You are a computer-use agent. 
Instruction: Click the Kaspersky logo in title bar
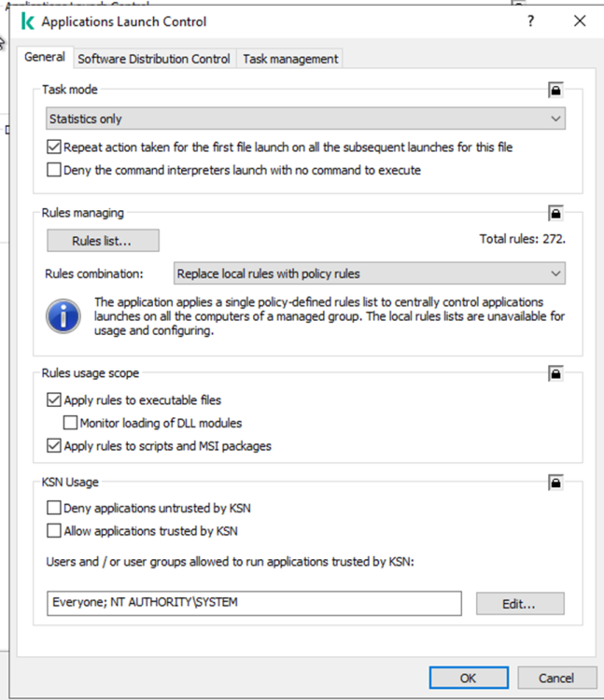(x=27, y=21)
